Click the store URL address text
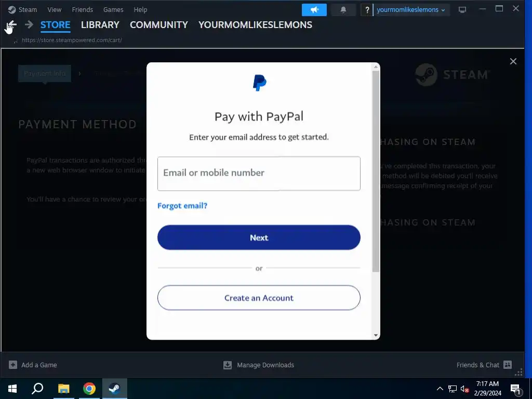Image resolution: width=532 pixels, height=399 pixels. click(x=72, y=40)
